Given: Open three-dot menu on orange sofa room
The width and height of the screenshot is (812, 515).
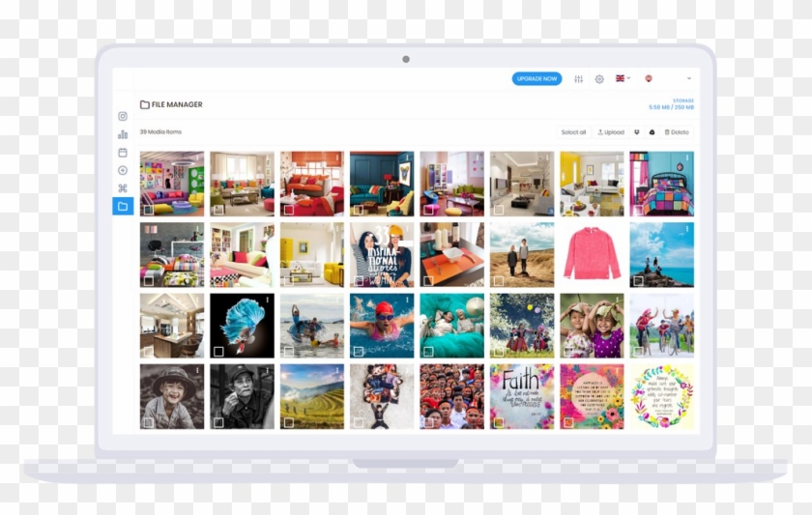Looking at the screenshot, I should (337, 157).
